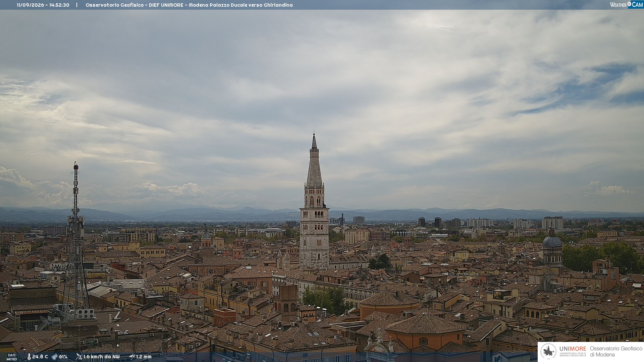This screenshot has width=644, height=362.
Task: Open the WeatherCam logo
Action: [x=627, y=5]
